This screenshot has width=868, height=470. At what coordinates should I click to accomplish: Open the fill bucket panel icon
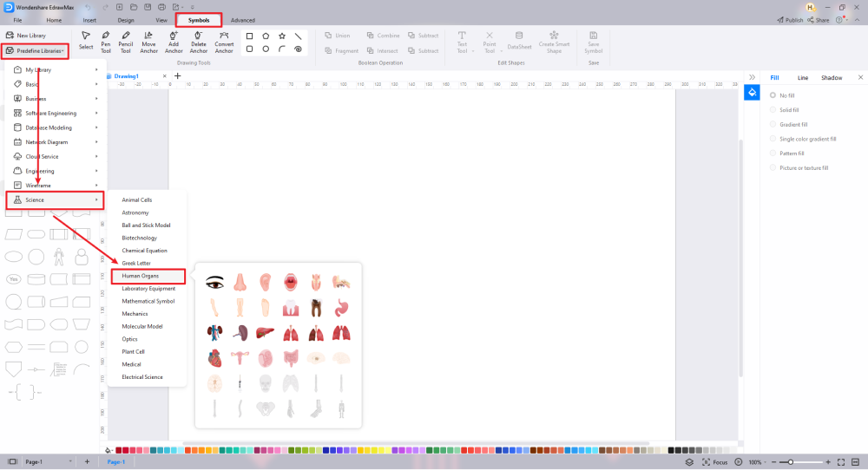click(752, 93)
